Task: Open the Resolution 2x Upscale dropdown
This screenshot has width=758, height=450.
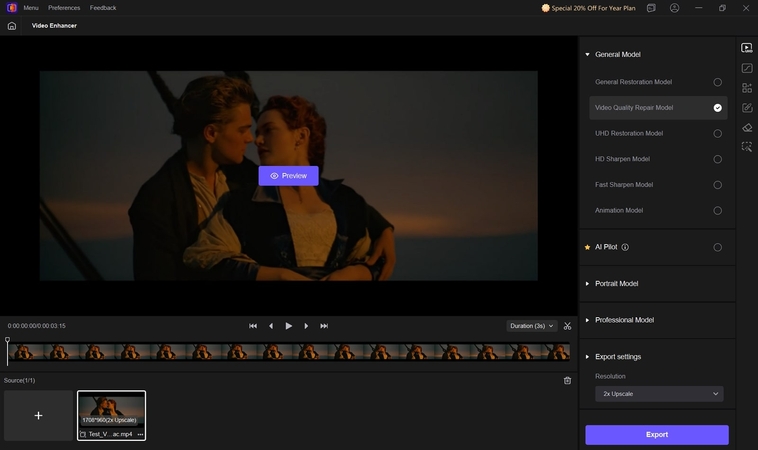Action: [659, 394]
